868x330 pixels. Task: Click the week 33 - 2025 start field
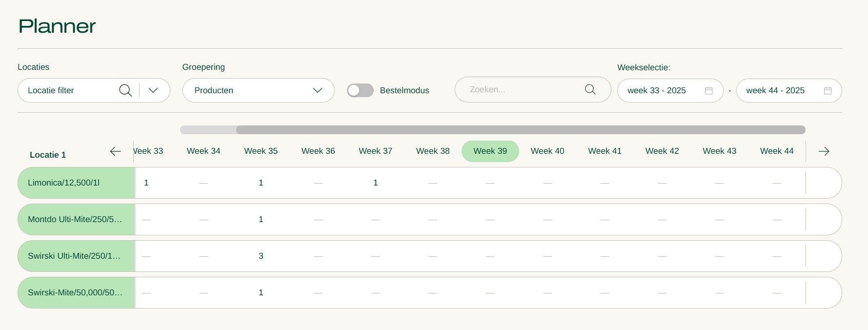point(670,90)
